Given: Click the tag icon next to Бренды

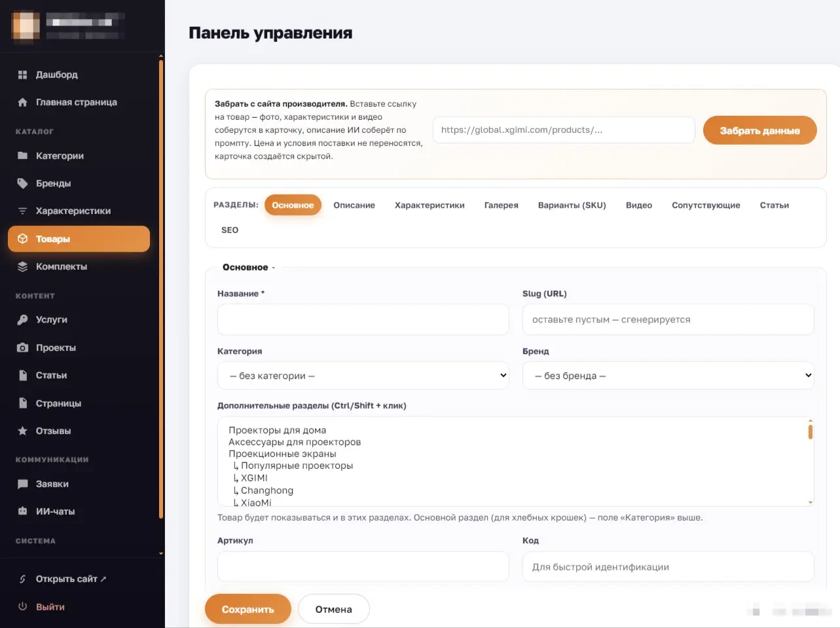Looking at the screenshot, I should 22,183.
